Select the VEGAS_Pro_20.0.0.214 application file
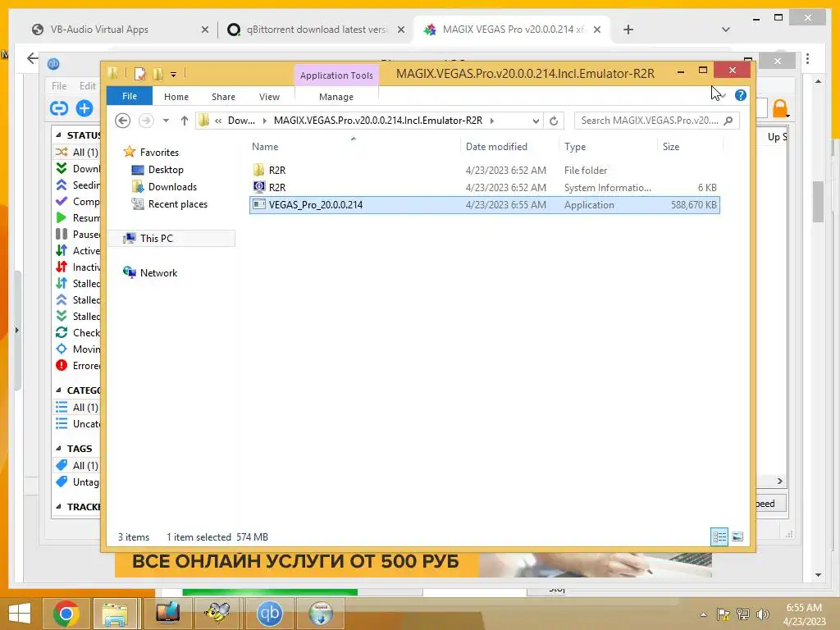Viewport: 840px width, 630px height. pos(484,204)
